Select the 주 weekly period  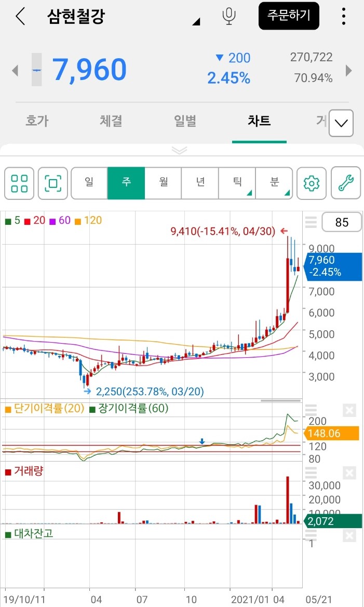click(x=126, y=183)
